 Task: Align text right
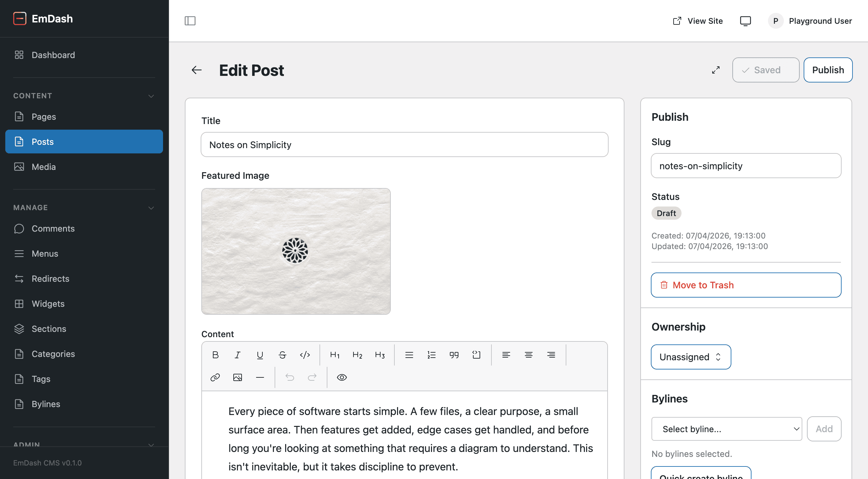551,355
